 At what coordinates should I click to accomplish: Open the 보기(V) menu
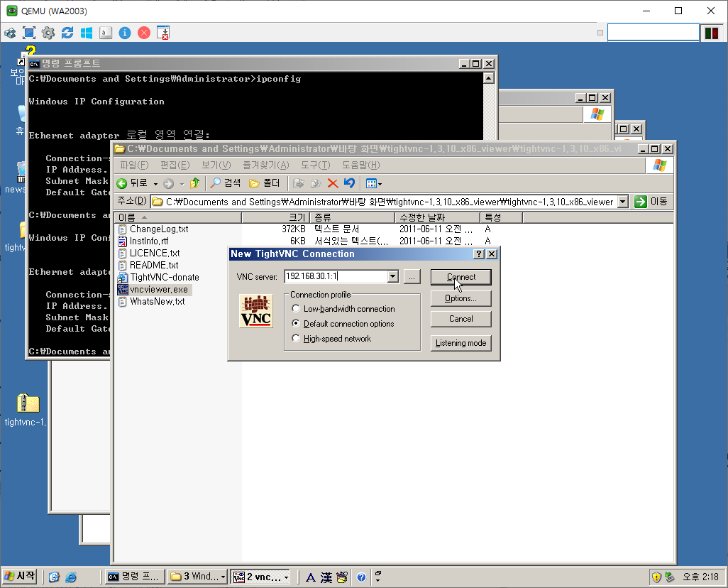coord(216,165)
